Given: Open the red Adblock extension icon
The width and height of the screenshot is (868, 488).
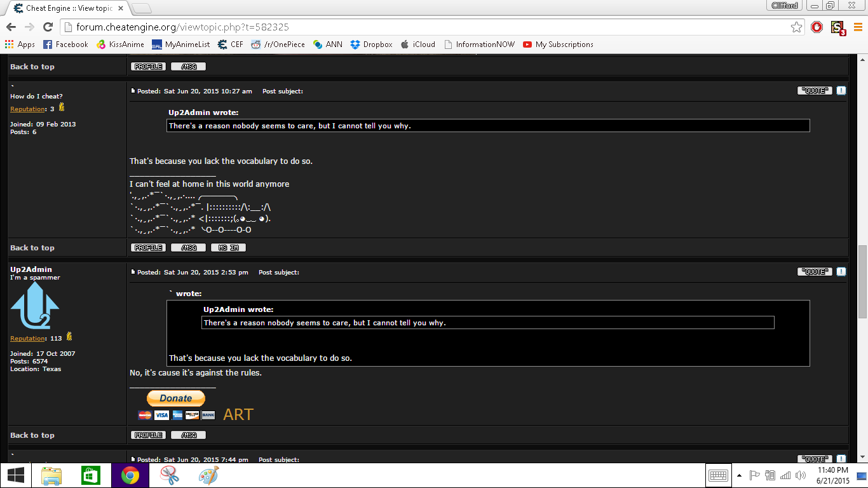Looking at the screenshot, I should tap(817, 27).
